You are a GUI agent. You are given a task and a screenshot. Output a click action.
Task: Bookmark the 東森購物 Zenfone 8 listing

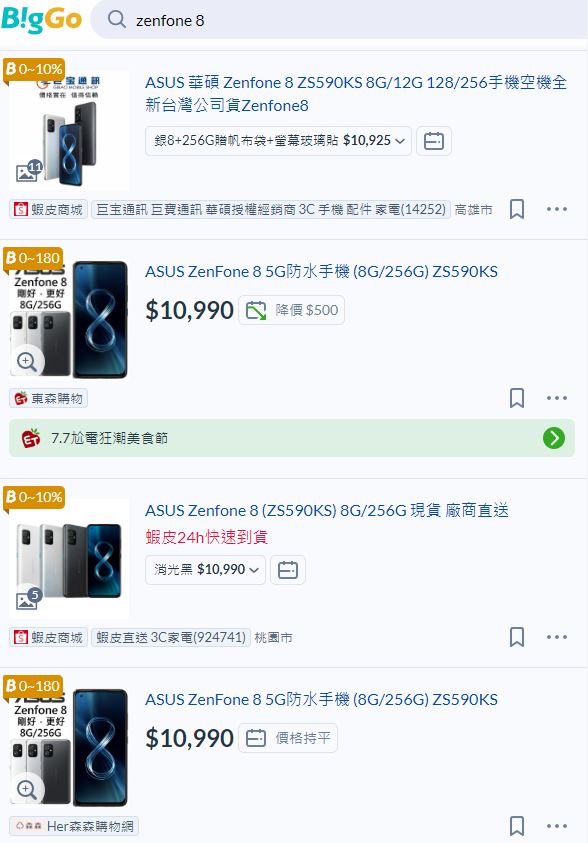tap(517, 398)
